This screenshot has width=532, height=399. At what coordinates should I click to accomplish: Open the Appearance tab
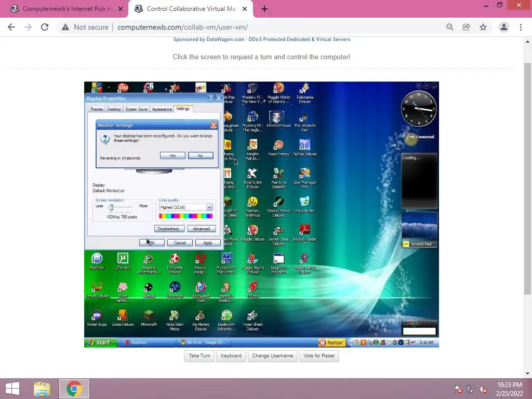pos(162,109)
